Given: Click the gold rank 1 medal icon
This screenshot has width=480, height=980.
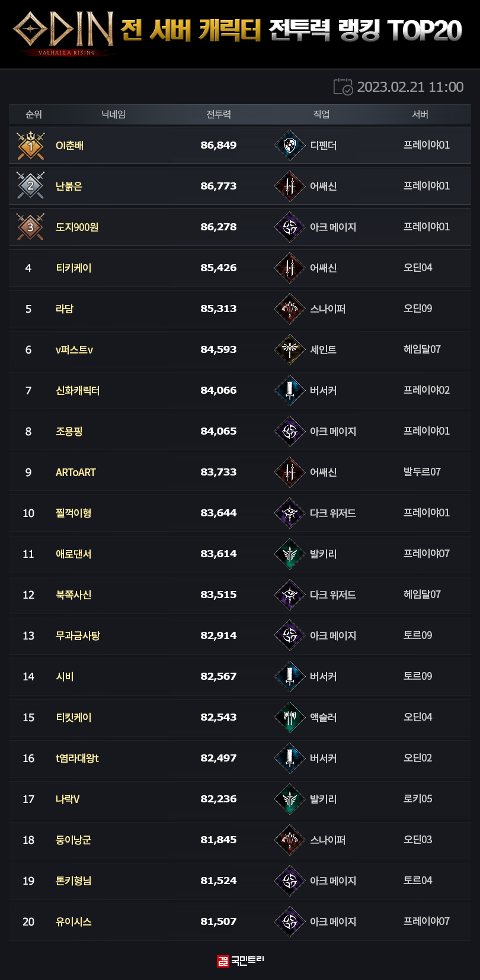Looking at the screenshot, I should (x=31, y=146).
